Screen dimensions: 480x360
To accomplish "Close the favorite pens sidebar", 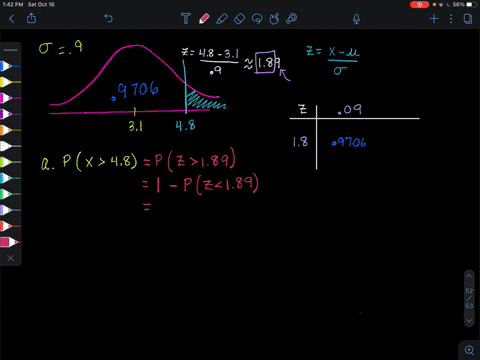I will 11,258.
